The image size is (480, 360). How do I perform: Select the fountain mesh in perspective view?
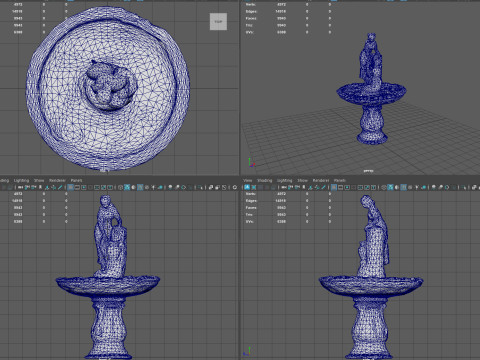[372, 90]
